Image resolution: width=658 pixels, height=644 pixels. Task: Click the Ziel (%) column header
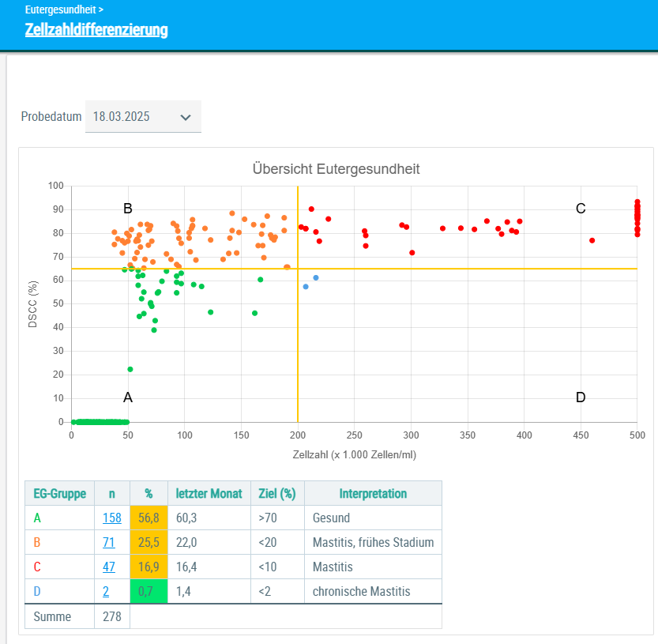coord(276,494)
